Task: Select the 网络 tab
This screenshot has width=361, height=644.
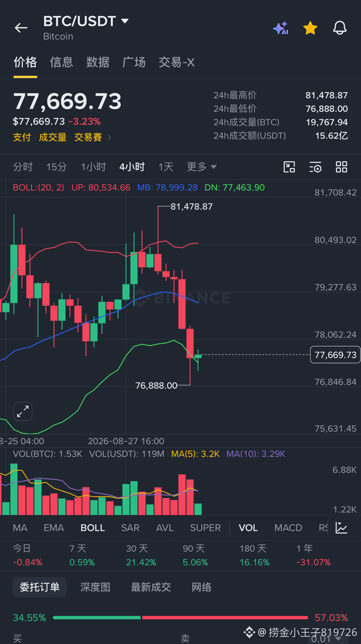Action: coord(201,587)
